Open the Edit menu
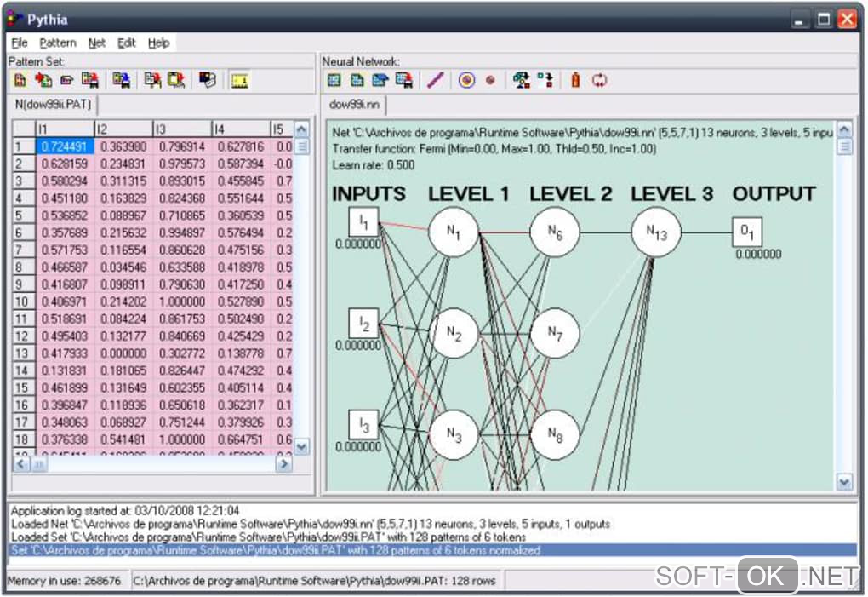Screen dimensions: 868x597 [x=126, y=43]
